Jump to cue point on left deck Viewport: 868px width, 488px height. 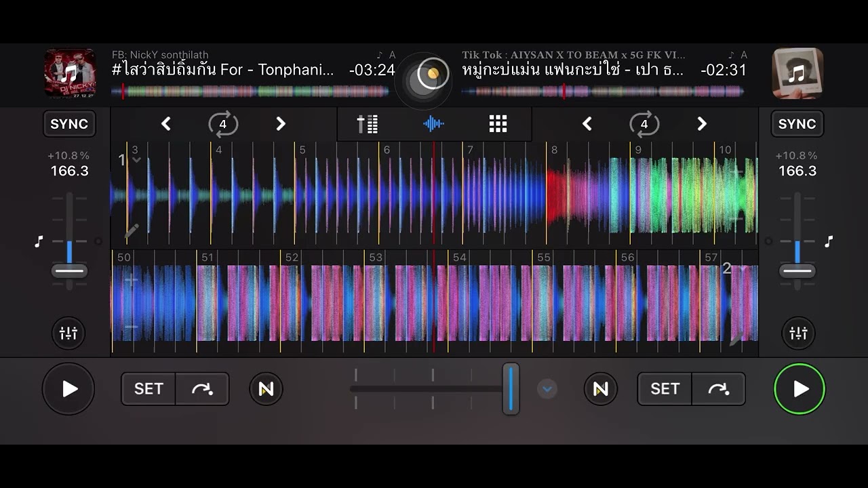click(x=202, y=389)
